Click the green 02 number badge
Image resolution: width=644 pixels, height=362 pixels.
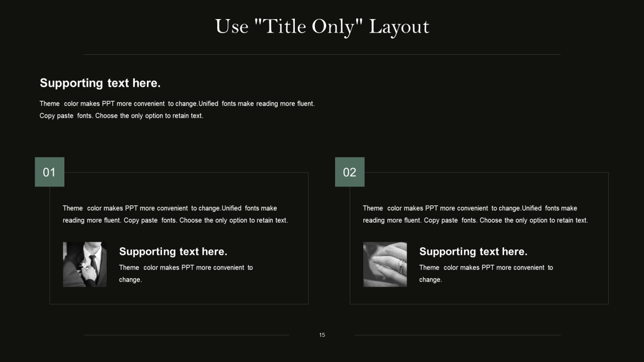tap(350, 172)
